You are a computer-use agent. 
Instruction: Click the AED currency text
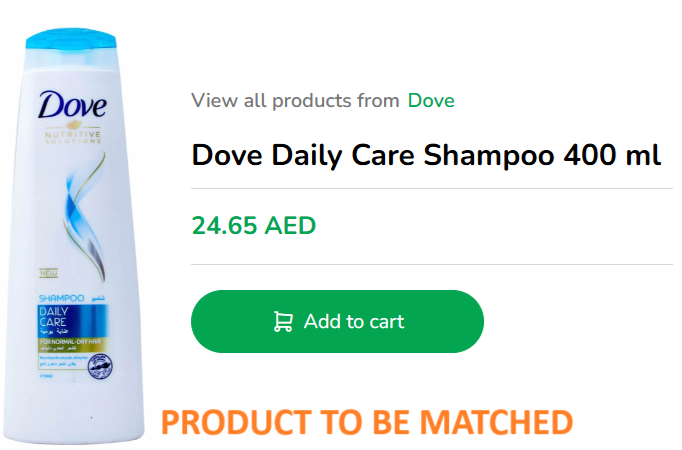coord(290,226)
